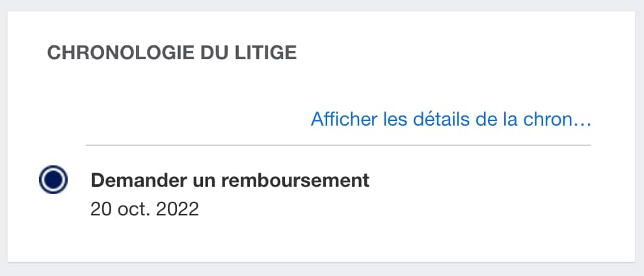This screenshot has width=644, height=276.
Task: Select the refund request step's circular icon
Action: coord(53,180)
